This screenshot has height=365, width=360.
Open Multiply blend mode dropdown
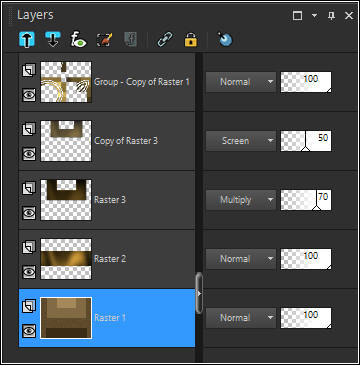click(x=241, y=200)
